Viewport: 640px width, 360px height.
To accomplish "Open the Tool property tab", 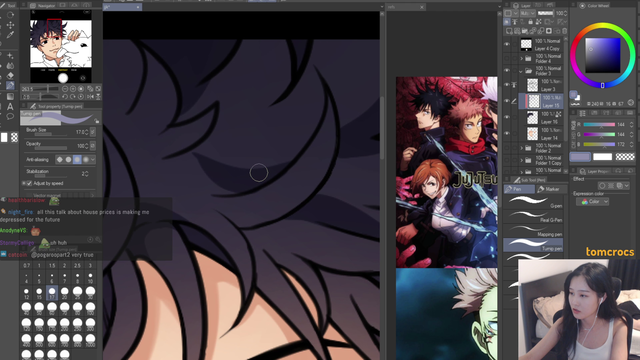I will point(56,106).
